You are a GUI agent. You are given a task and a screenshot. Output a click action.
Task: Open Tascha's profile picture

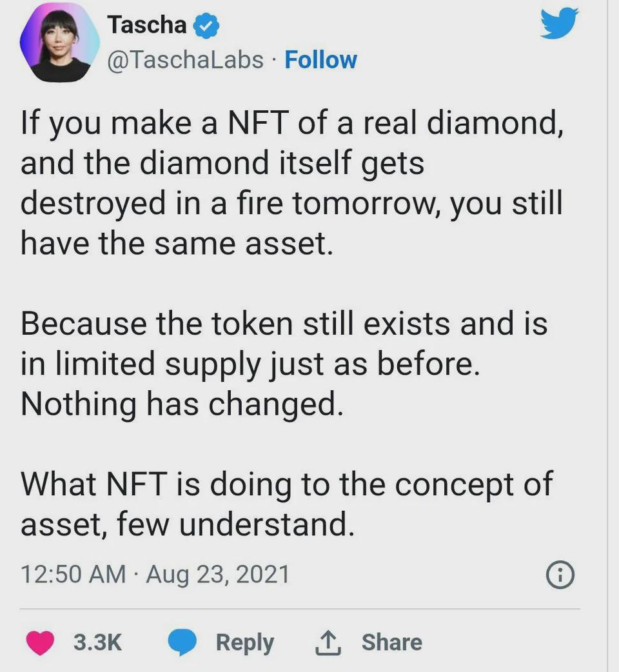(60, 42)
